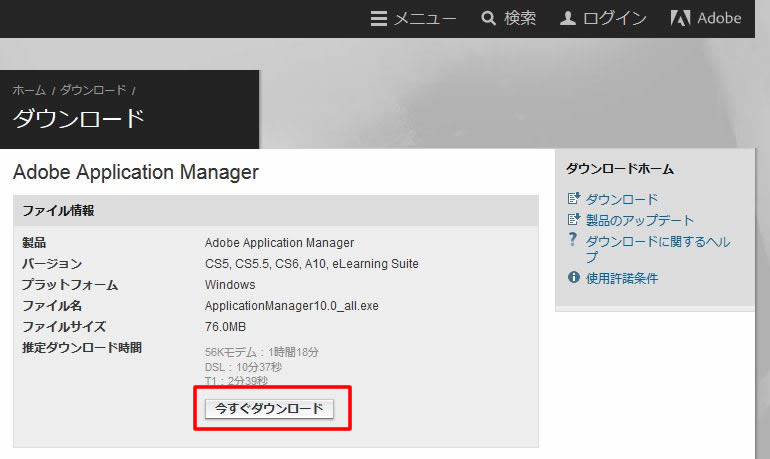This screenshot has height=459, width=770.
Task: Click the ダウンロード breadcrumb link
Action: (93, 90)
